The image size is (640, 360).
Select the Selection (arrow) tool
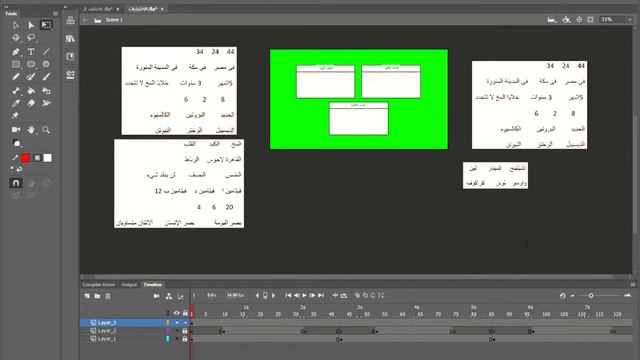click(x=16, y=25)
